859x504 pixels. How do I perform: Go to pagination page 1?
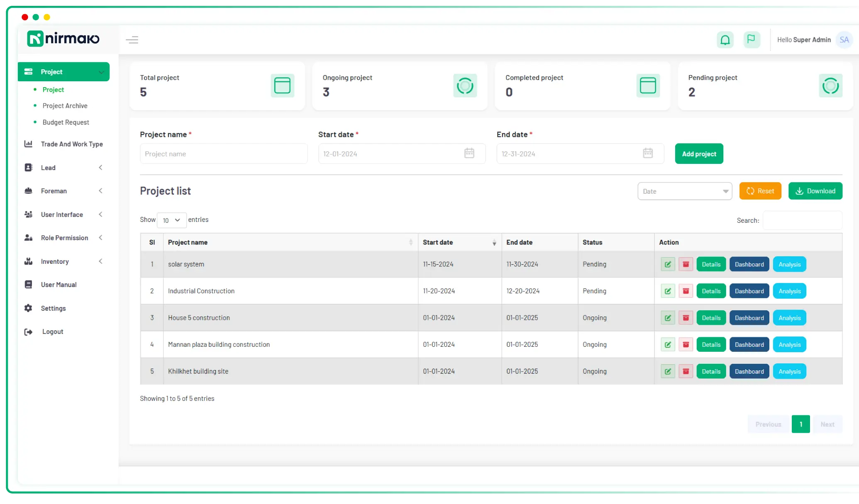[800, 424]
